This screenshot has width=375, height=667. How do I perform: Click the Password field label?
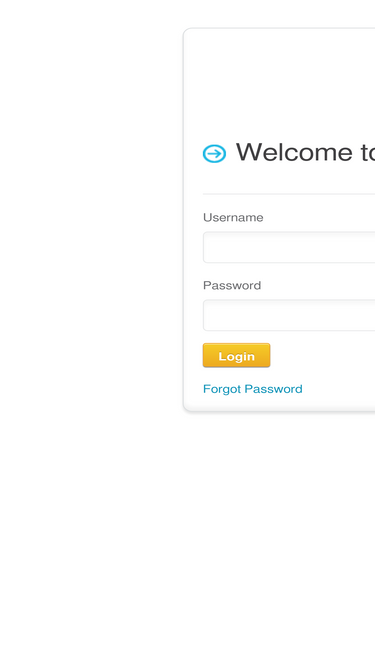(232, 285)
